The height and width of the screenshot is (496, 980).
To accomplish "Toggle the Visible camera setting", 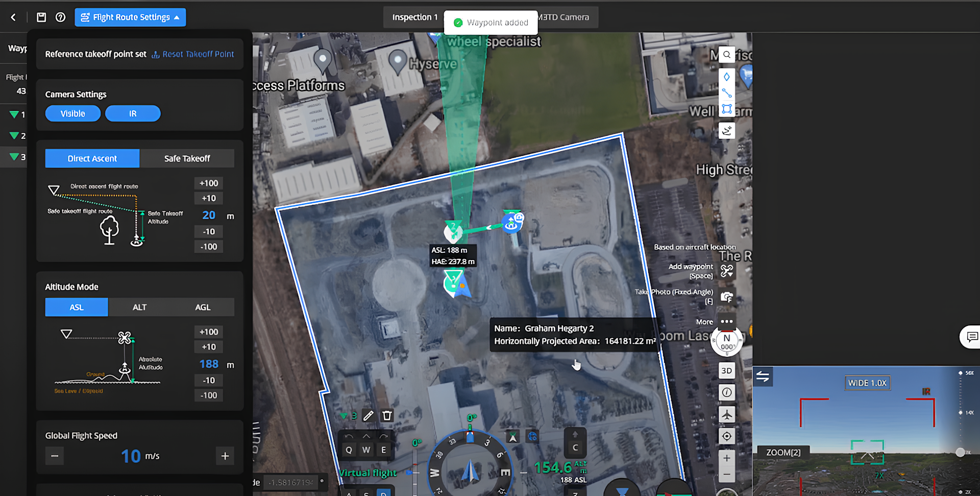I will [x=73, y=113].
